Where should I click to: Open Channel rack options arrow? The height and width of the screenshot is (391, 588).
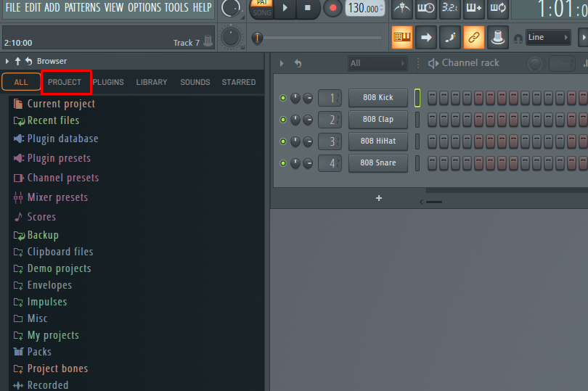point(282,63)
